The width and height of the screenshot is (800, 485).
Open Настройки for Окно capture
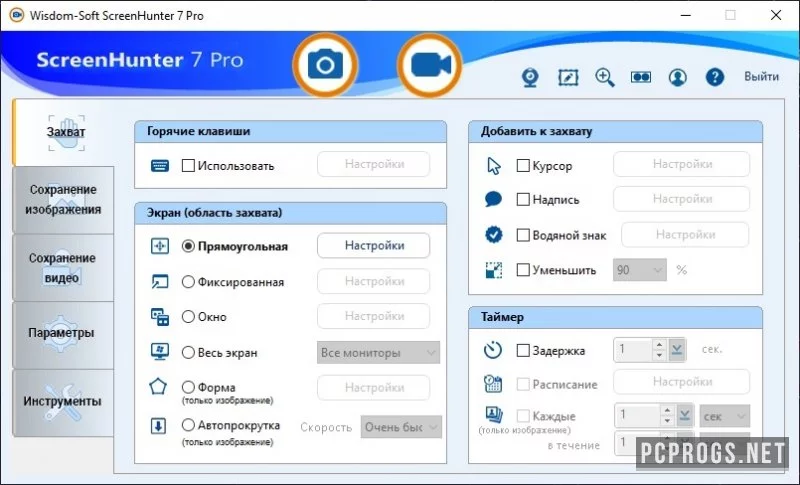tap(373, 316)
